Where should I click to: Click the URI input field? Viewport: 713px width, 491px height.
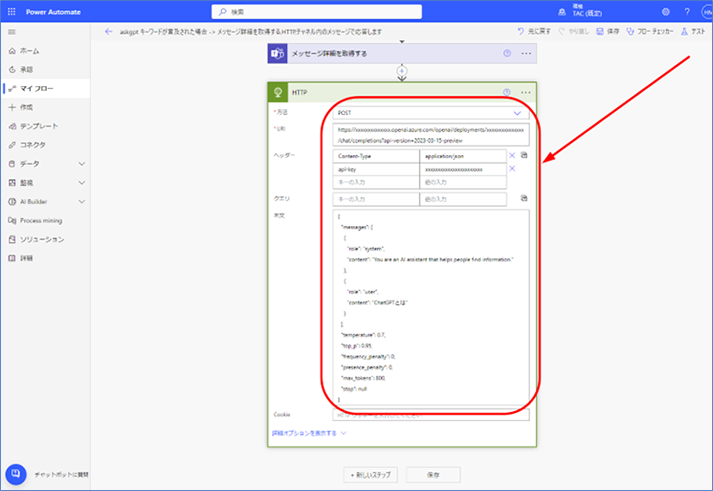(431, 135)
